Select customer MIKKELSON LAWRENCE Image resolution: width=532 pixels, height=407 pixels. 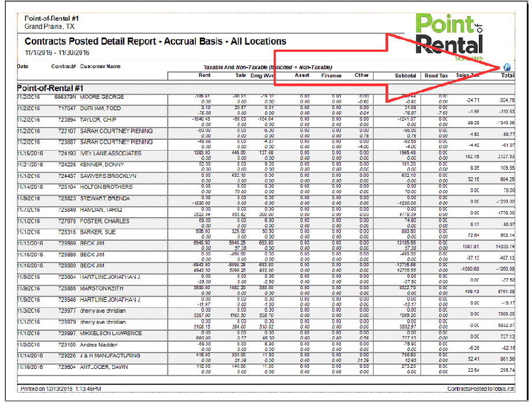(x=111, y=334)
